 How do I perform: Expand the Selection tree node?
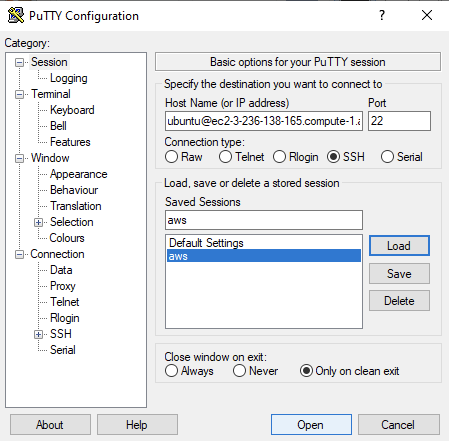tap(38, 222)
